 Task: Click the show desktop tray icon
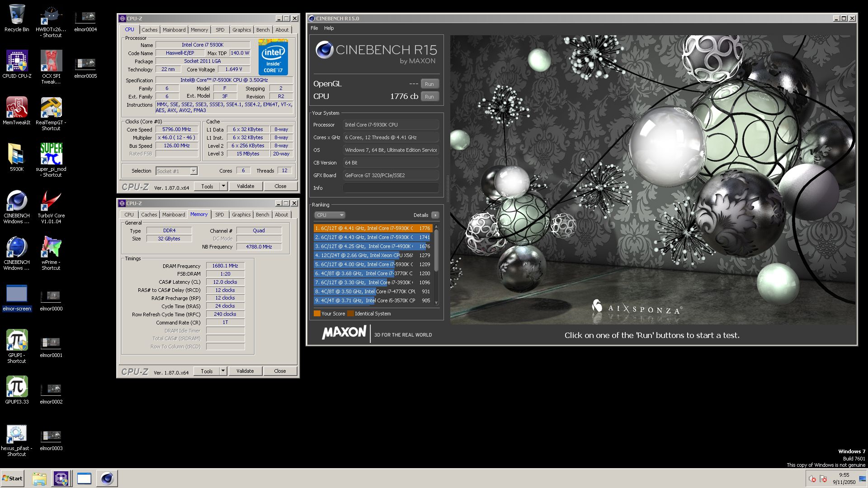point(863,479)
